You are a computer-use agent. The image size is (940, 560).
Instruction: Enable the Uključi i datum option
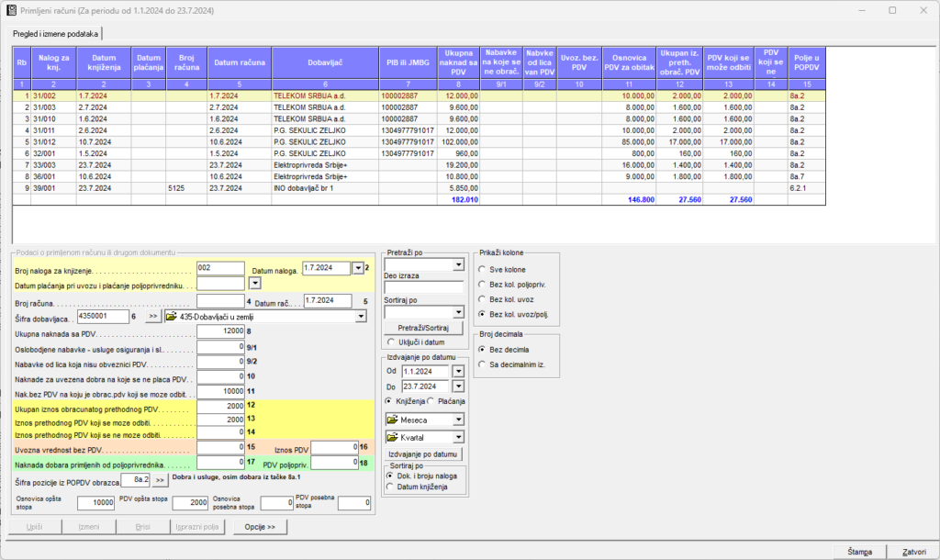click(x=390, y=342)
